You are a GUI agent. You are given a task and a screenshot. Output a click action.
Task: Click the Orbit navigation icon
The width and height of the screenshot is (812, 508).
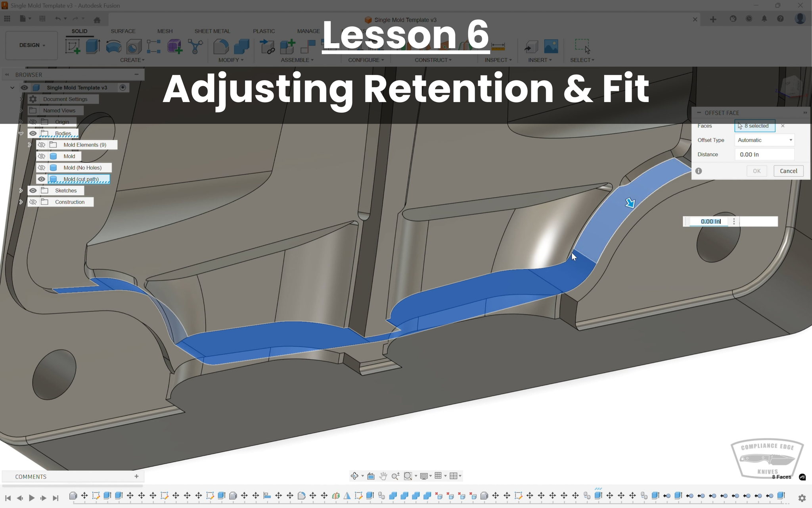354,476
